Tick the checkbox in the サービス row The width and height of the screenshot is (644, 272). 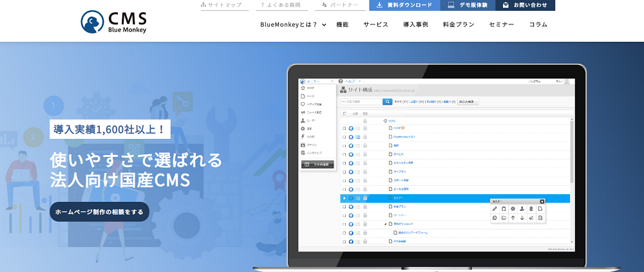coord(345,154)
